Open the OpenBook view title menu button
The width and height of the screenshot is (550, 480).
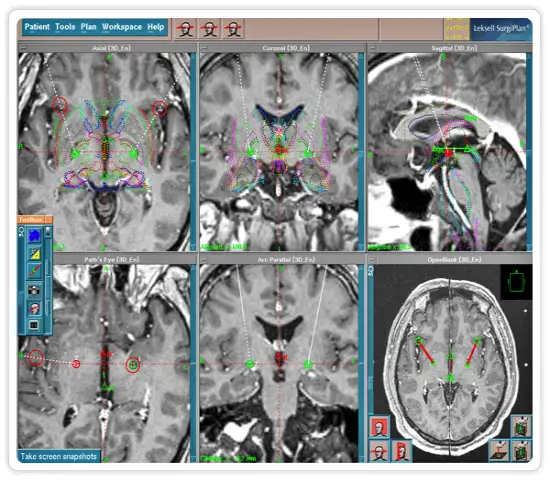(372, 260)
